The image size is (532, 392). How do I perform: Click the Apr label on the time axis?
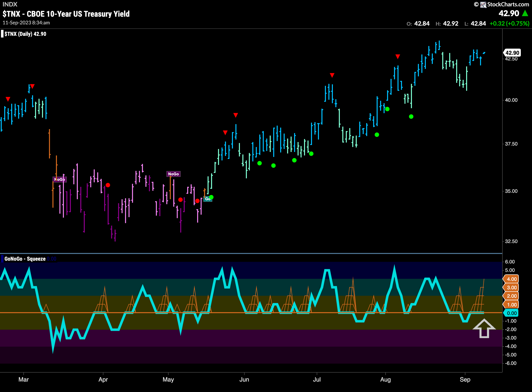tap(103, 380)
